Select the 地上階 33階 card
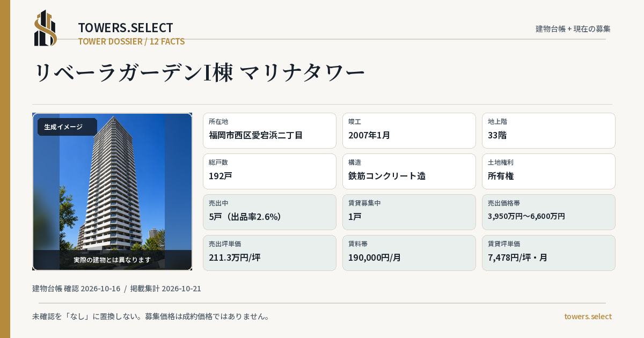 click(548, 130)
